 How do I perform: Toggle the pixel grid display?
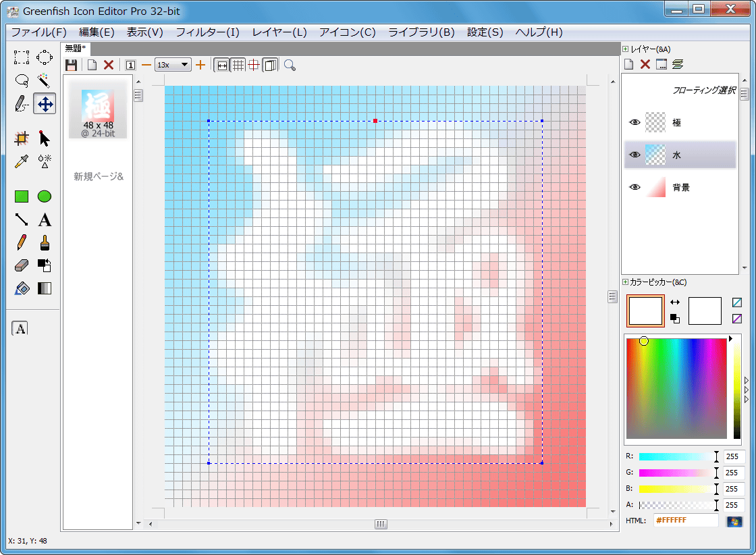click(x=238, y=65)
